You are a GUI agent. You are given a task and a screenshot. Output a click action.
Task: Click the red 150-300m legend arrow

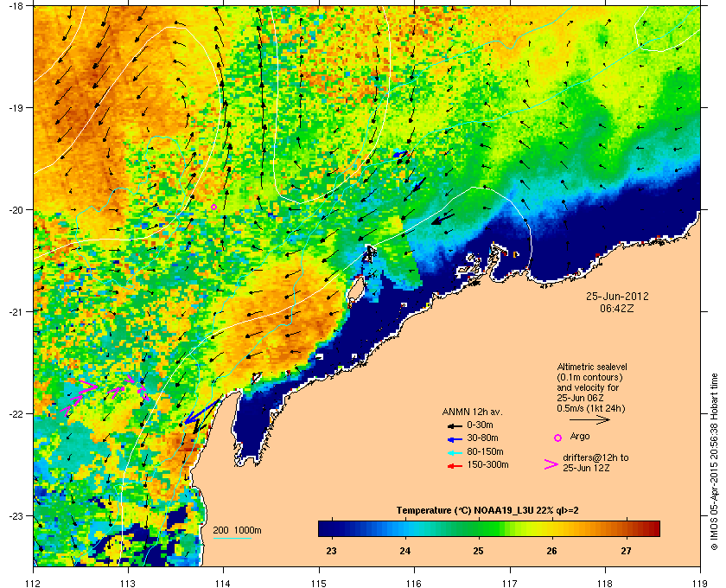pos(455,466)
